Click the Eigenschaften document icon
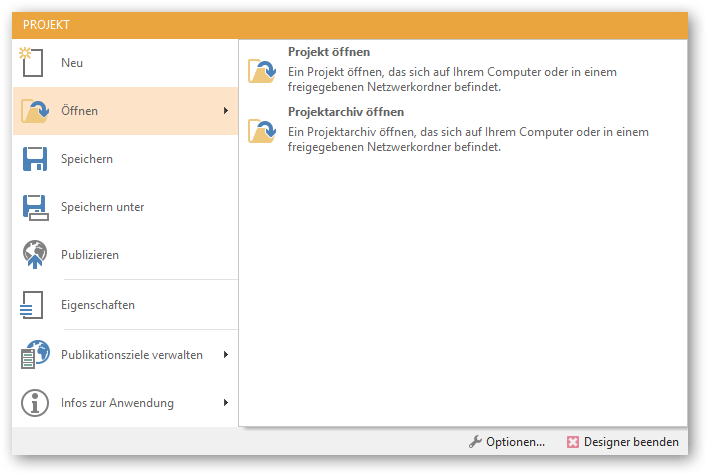Image resolution: width=708 pixels, height=475 pixels. point(34,305)
